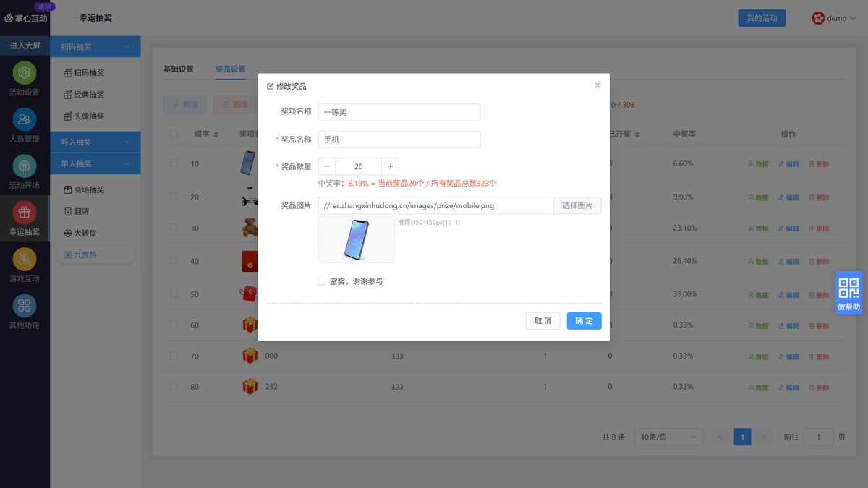Click 数据 for the 33.00% row
This screenshot has width=868, height=488.
[x=758, y=295]
